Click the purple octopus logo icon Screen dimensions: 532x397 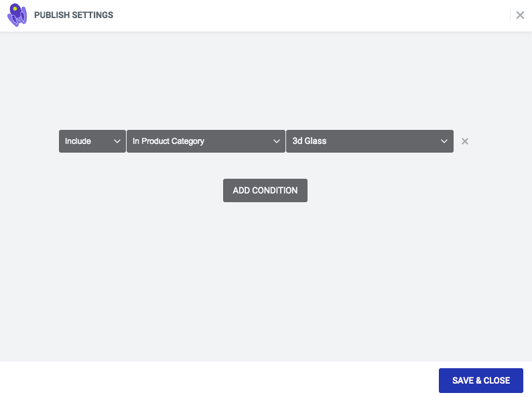pos(17,15)
